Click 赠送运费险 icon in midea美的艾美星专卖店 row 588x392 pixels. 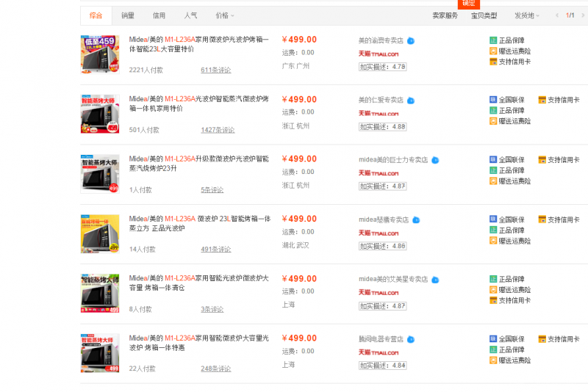[493, 290]
